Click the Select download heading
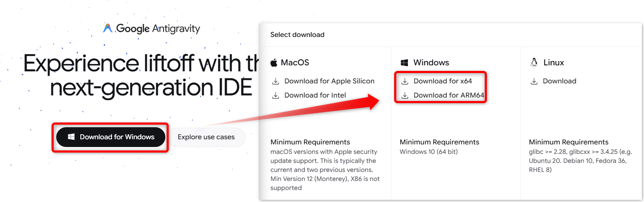 click(x=297, y=35)
